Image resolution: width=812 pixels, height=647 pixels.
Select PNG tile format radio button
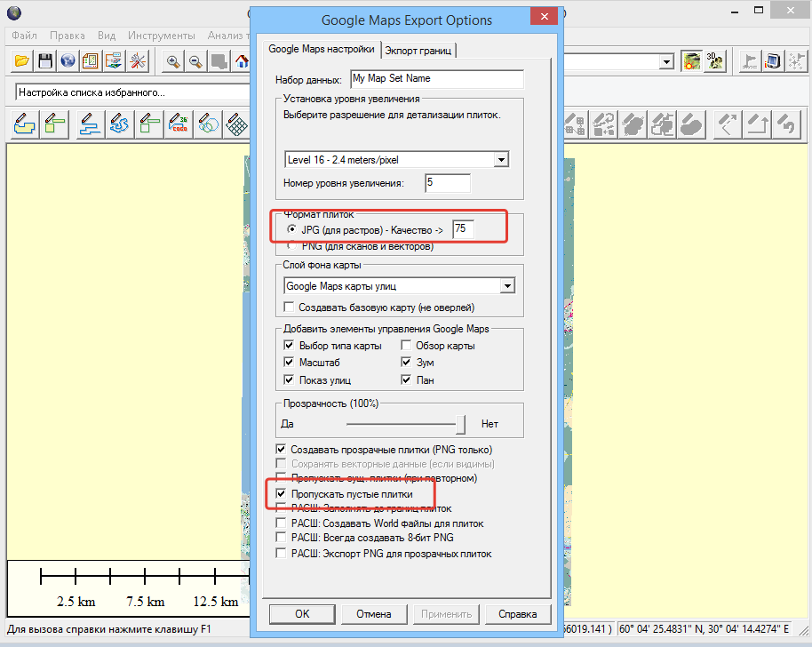[292, 246]
